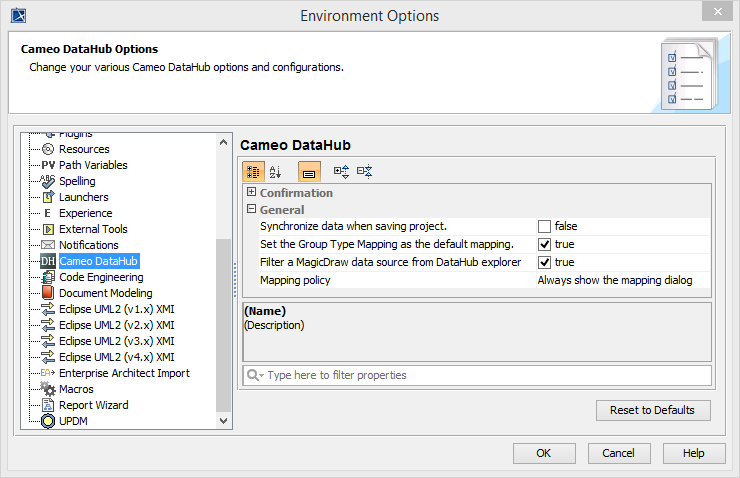Click the expand all categories icon
Viewport: 740px width, 478px height.
341,172
